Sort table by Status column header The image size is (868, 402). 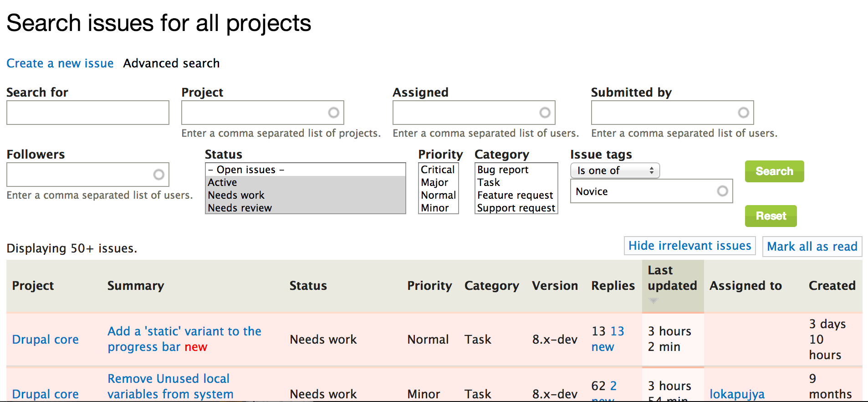(x=308, y=286)
